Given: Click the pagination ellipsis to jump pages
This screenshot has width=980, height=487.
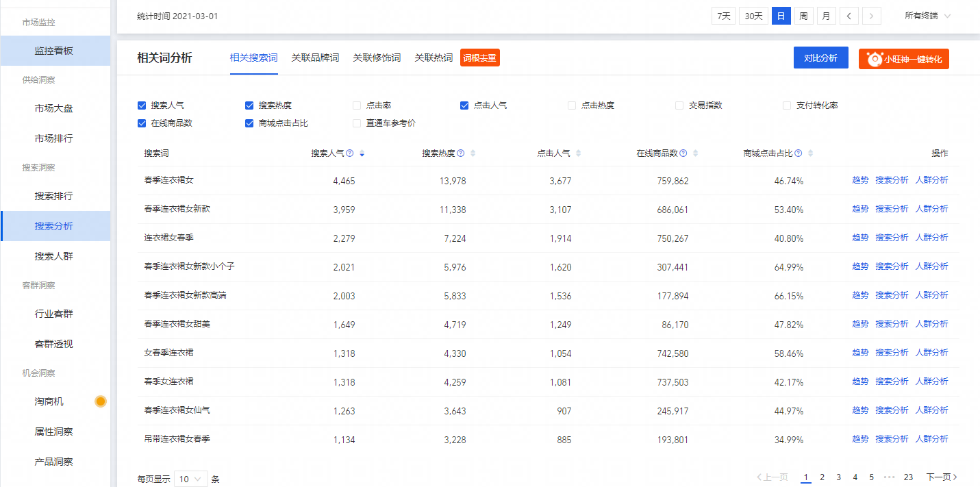Looking at the screenshot, I should [x=890, y=477].
